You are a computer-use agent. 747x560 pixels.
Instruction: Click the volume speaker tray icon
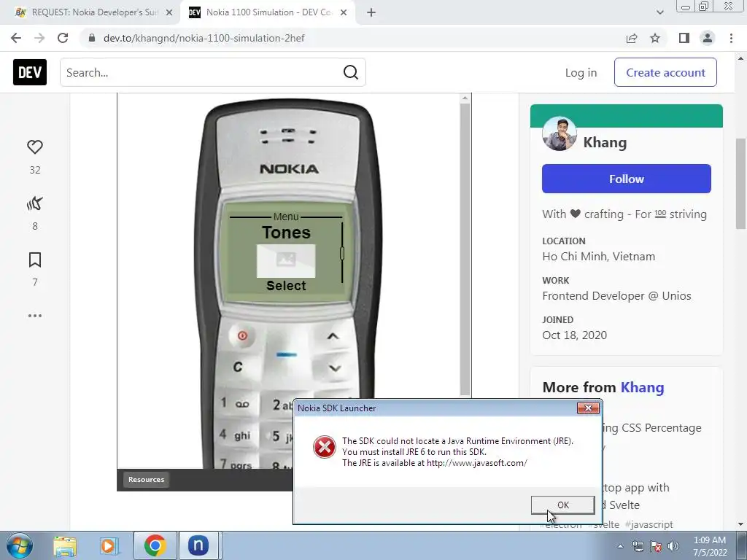(x=673, y=547)
